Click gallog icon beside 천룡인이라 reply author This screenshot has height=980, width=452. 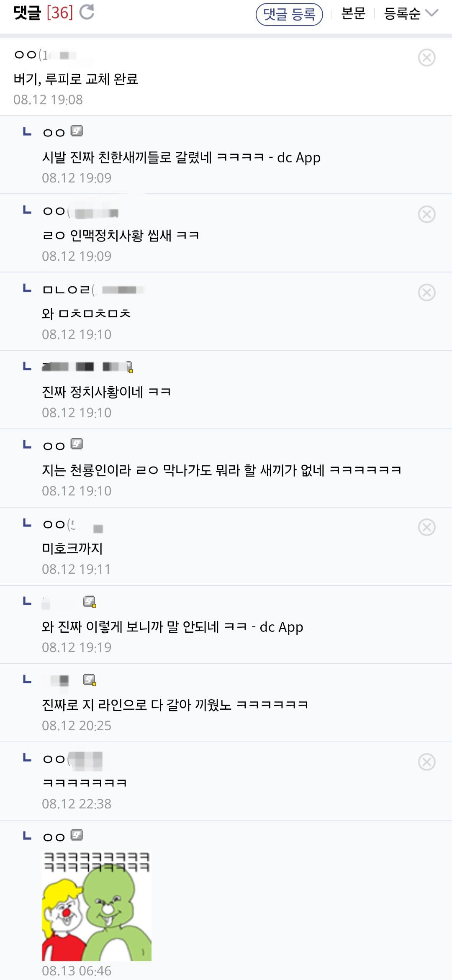point(77,444)
